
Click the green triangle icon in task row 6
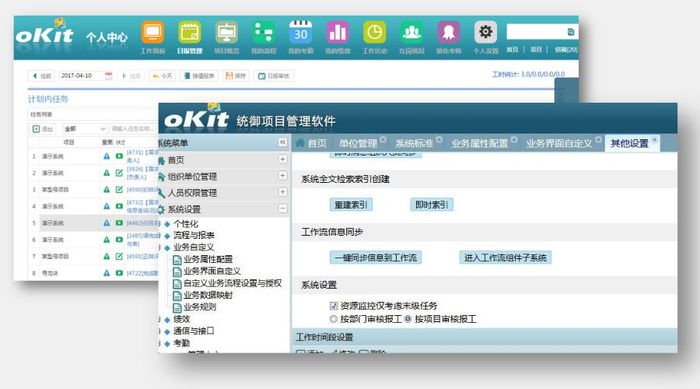[x=106, y=240]
